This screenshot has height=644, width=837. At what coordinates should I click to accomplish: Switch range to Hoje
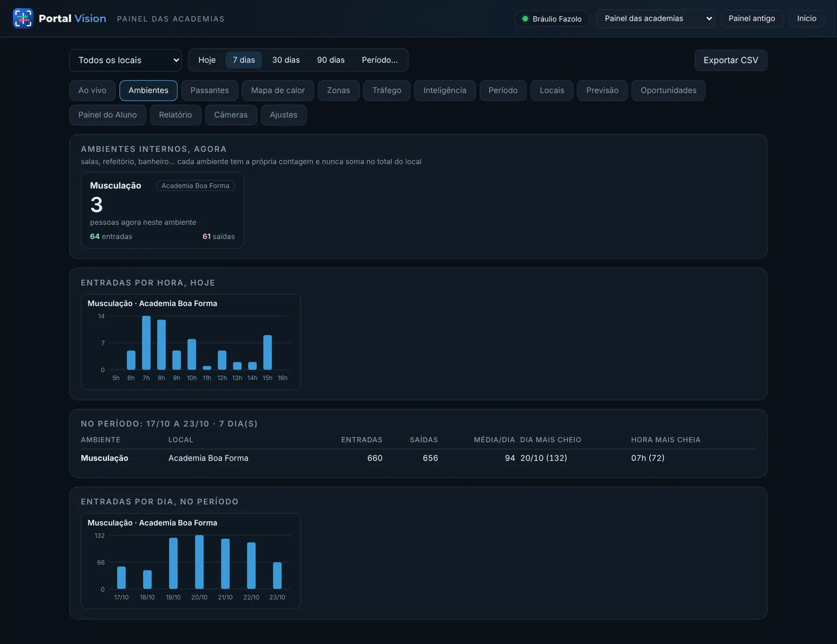click(x=207, y=60)
